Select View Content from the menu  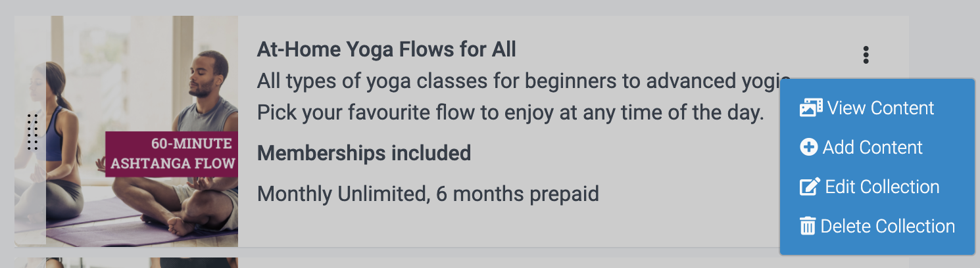pyautogui.click(x=880, y=108)
